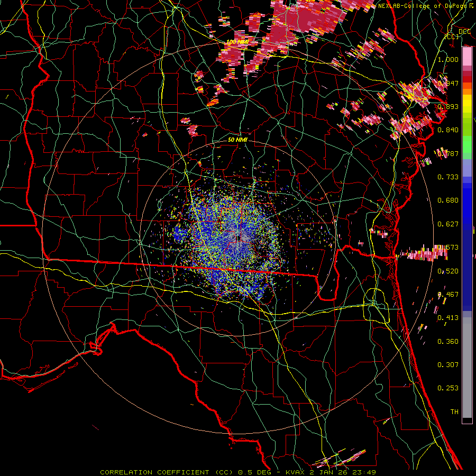Click the DEC label above the legend
476x476 pixels.
point(464,32)
